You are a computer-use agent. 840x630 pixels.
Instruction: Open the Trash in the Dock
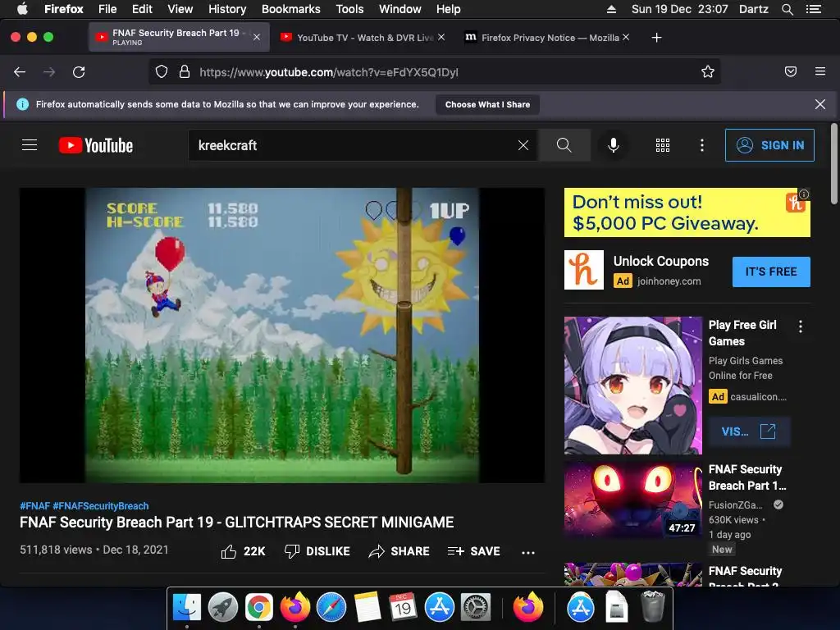point(652,606)
